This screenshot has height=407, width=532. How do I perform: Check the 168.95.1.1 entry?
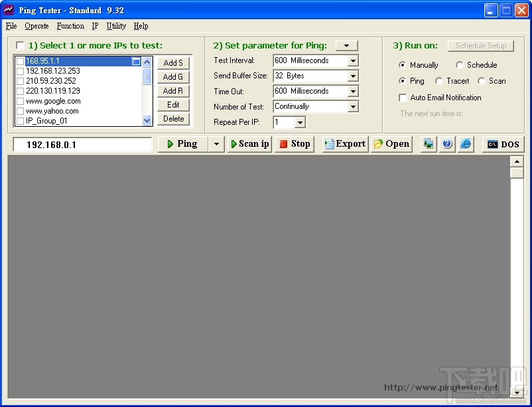tap(21, 61)
